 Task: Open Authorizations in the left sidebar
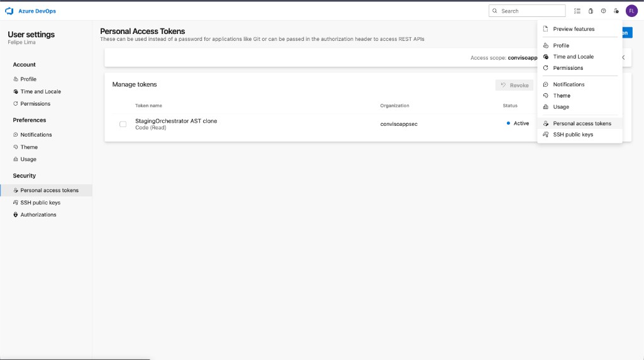coord(46,215)
